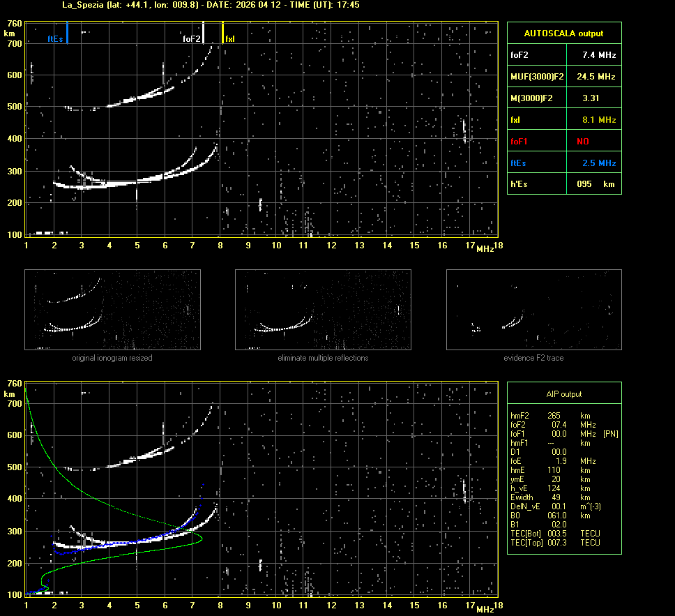Click the blue ftEs marker atop ionogram

[x=67, y=33]
